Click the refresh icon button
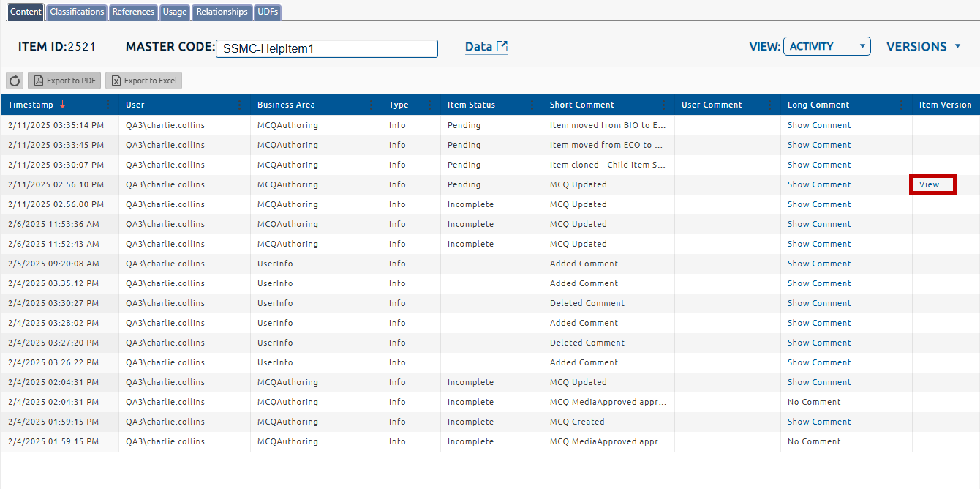The width and height of the screenshot is (980, 489). [x=15, y=81]
